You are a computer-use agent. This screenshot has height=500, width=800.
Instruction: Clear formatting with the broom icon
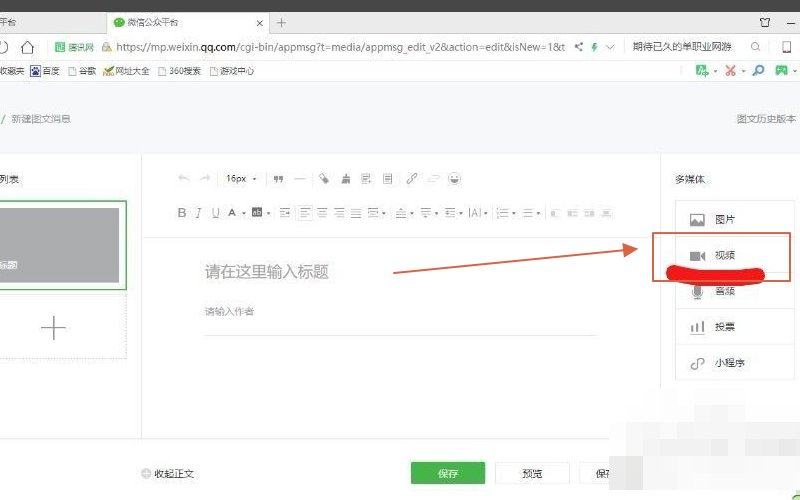point(346,179)
